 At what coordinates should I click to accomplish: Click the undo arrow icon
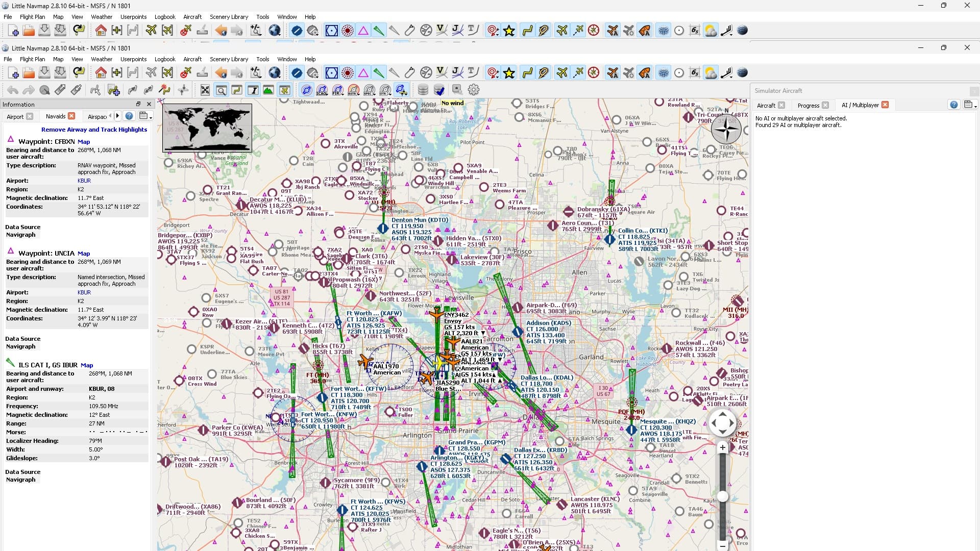click(x=13, y=90)
